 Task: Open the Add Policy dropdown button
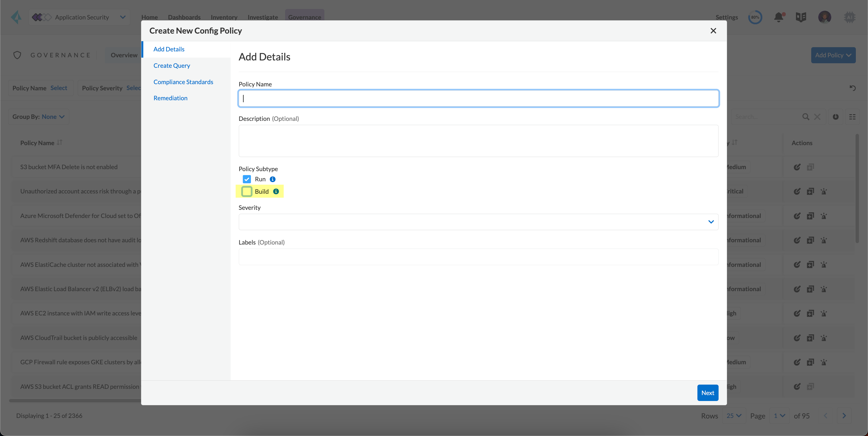(833, 55)
